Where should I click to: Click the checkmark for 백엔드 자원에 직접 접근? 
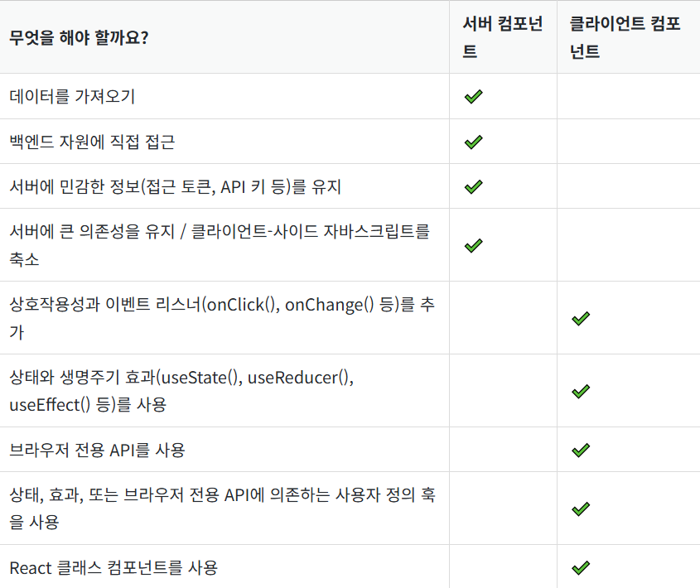coord(473,142)
